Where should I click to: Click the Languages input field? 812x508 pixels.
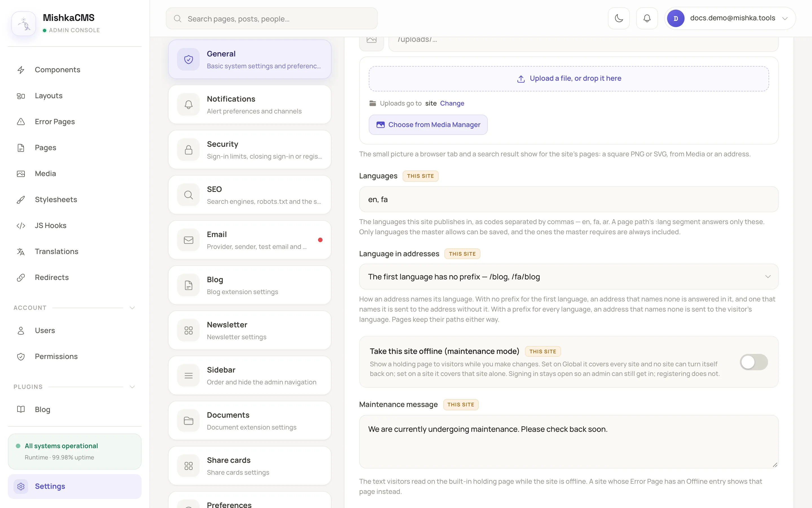(x=568, y=199)
